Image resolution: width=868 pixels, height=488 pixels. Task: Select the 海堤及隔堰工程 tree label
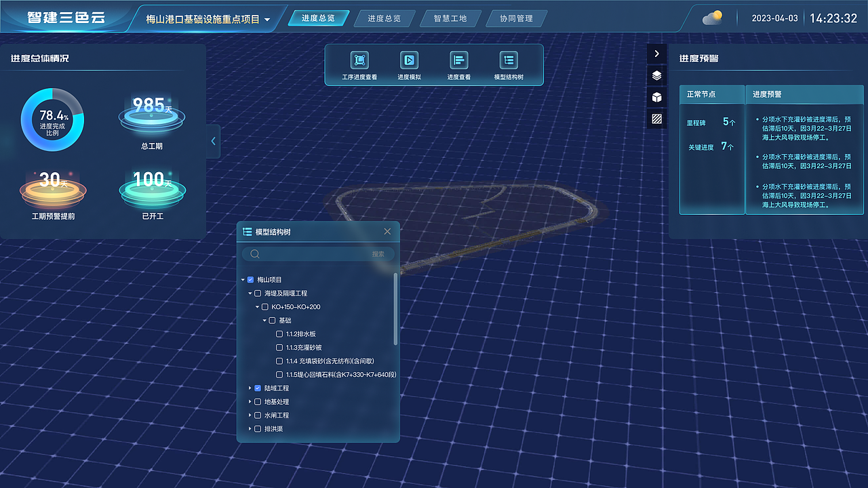point(285,293)
